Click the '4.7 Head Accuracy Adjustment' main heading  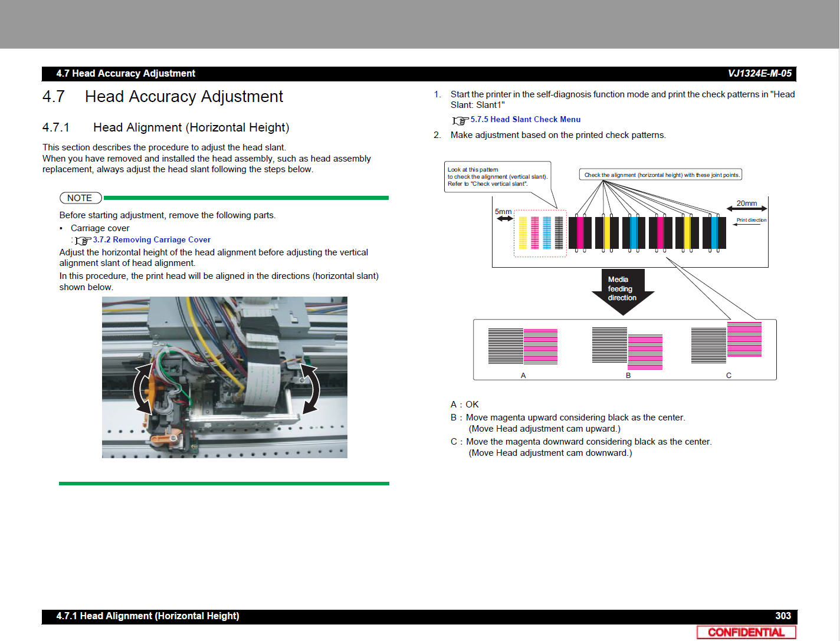click(x=163, y=97)
